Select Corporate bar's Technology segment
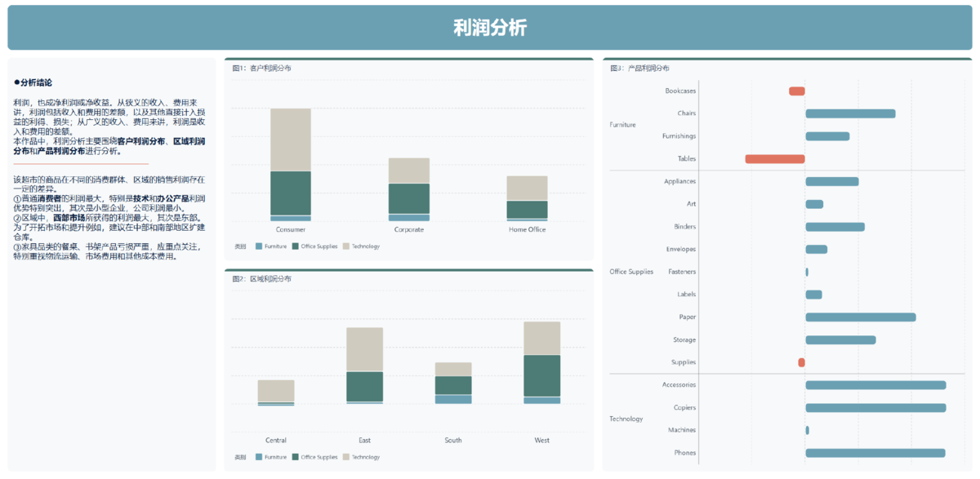The width and height of the screenshot is (980, 479). pos(409,171)
